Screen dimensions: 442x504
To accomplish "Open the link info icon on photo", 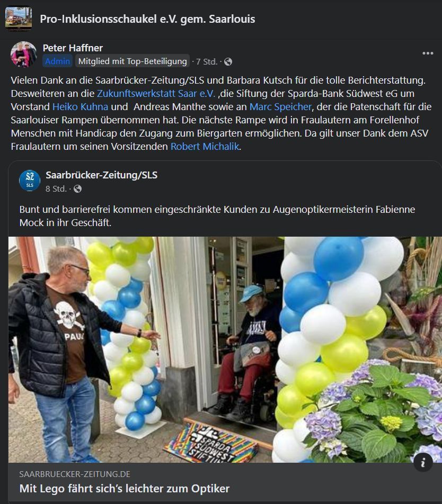I will click(423, 462).
